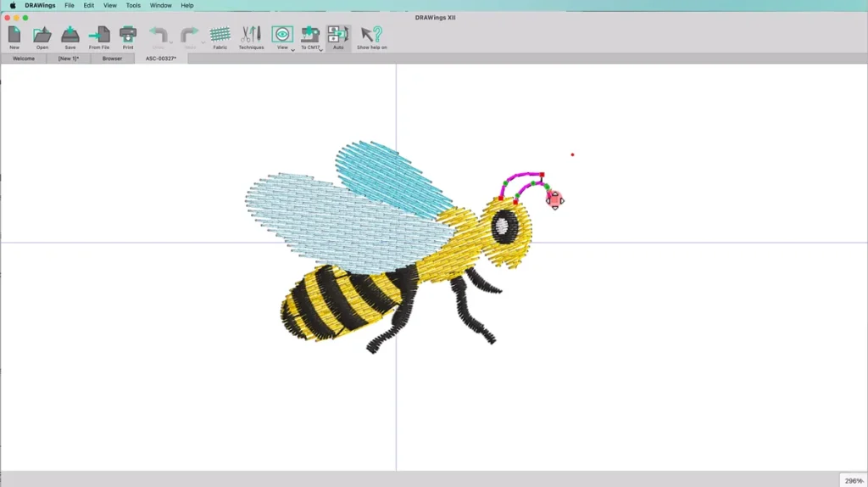Open the Techniques tool
The height and width of the screenshot is (487, 868).
tap(251, 37)
